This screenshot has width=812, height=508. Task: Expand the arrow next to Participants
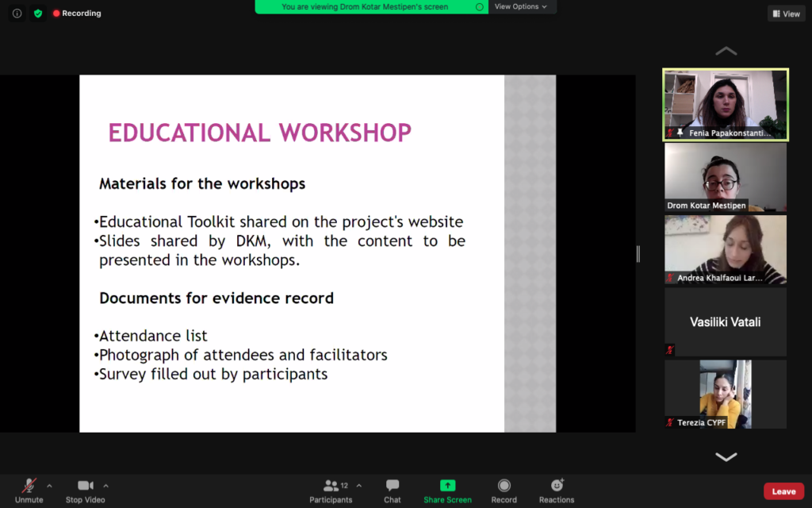tap(359, 486)
